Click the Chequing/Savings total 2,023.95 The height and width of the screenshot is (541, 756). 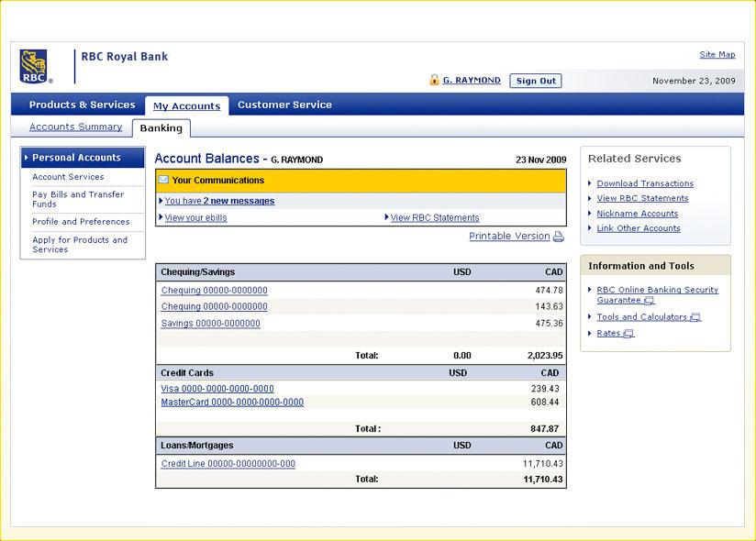545,356
